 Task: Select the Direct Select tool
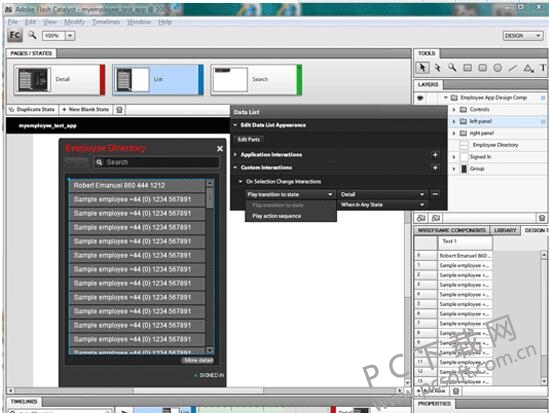pos(438,68)
